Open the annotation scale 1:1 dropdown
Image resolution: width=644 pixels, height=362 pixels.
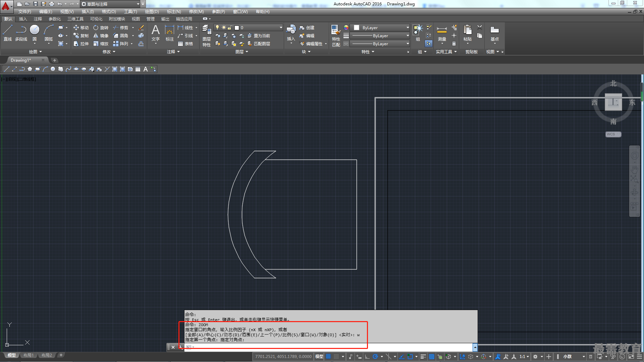(524, 357)
